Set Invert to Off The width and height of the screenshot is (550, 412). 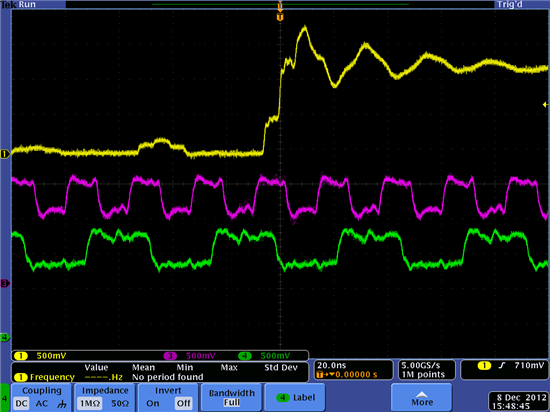pos(183,404)
